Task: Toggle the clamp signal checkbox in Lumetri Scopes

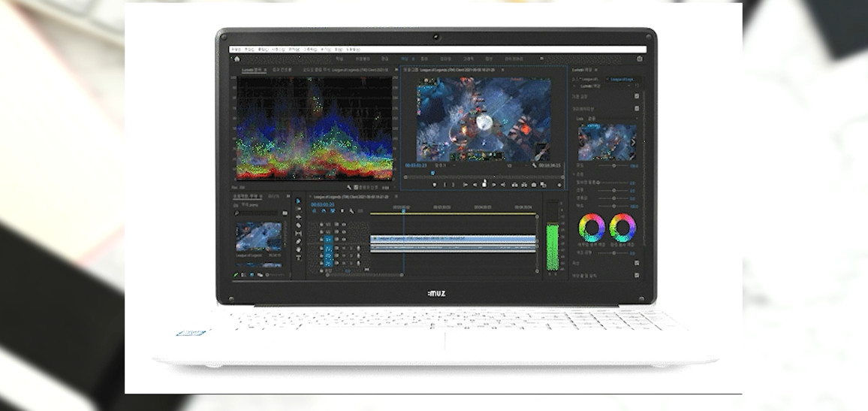Action: coord(356,188)
